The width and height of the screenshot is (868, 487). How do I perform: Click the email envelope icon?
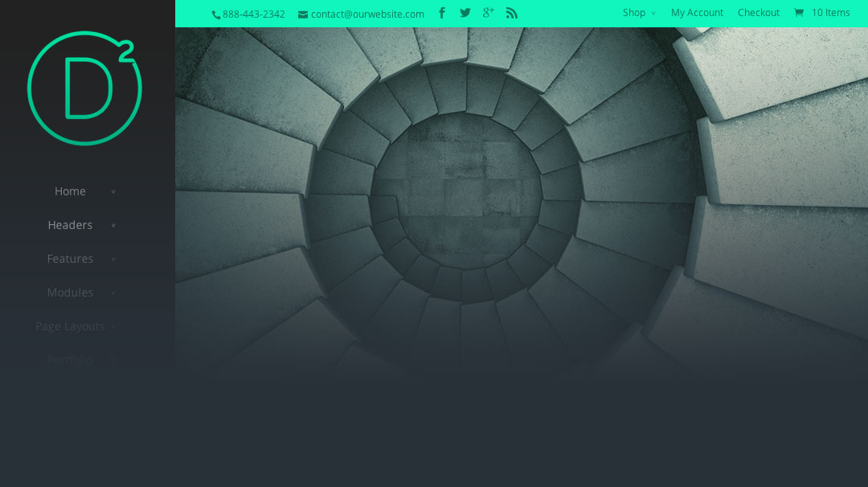tap(303, 14)
